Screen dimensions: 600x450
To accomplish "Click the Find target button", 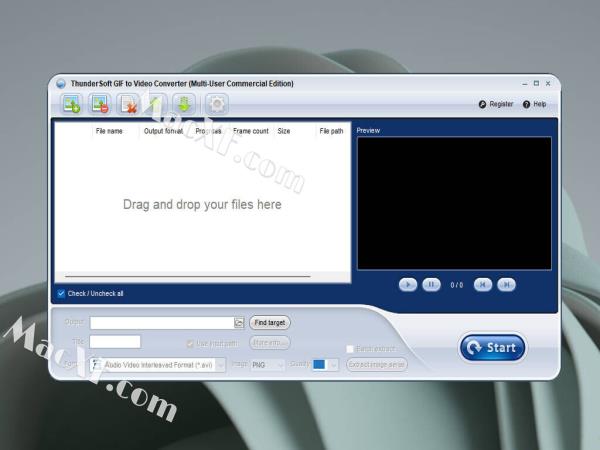I will point(270,323).
